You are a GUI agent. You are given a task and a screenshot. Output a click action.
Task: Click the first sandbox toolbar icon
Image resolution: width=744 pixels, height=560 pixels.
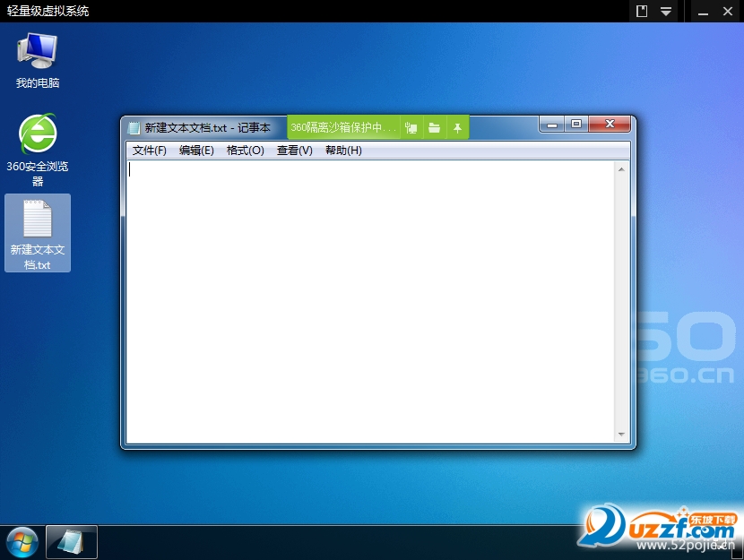tap(411, 128)
